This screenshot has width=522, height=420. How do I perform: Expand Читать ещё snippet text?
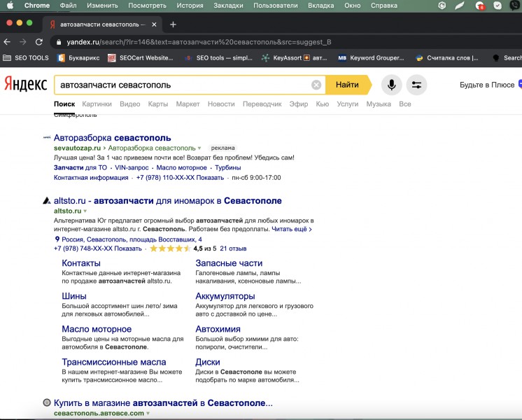click(292, 229)
